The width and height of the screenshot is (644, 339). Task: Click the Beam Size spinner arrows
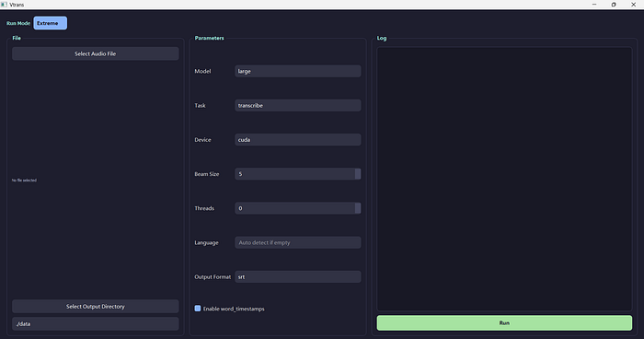point(358,173)
